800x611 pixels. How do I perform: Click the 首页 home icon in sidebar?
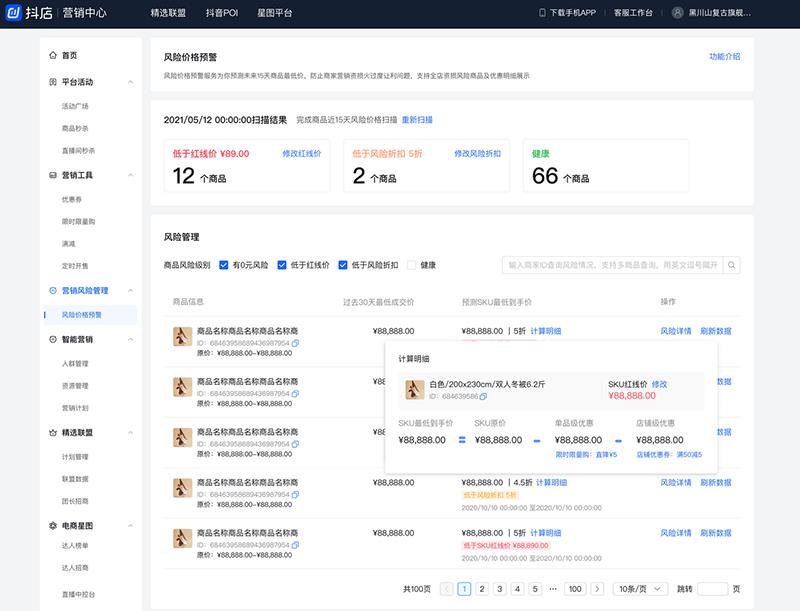point(53,56)
